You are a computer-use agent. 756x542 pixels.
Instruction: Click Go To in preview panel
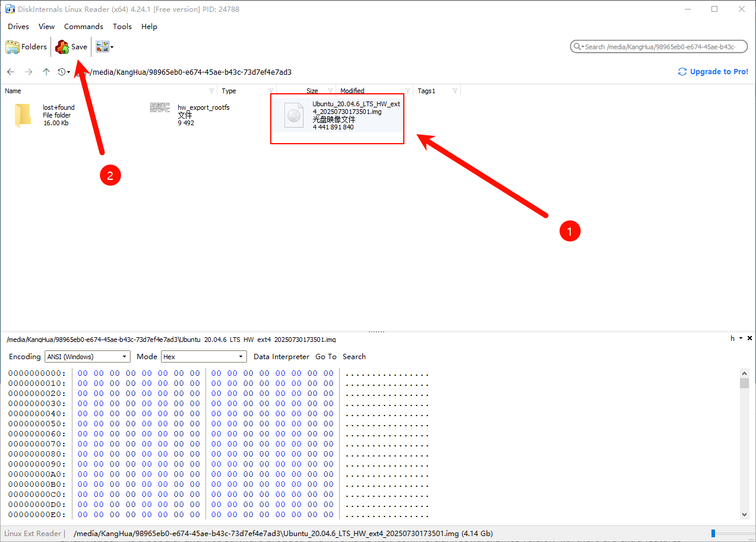(326, 357)
